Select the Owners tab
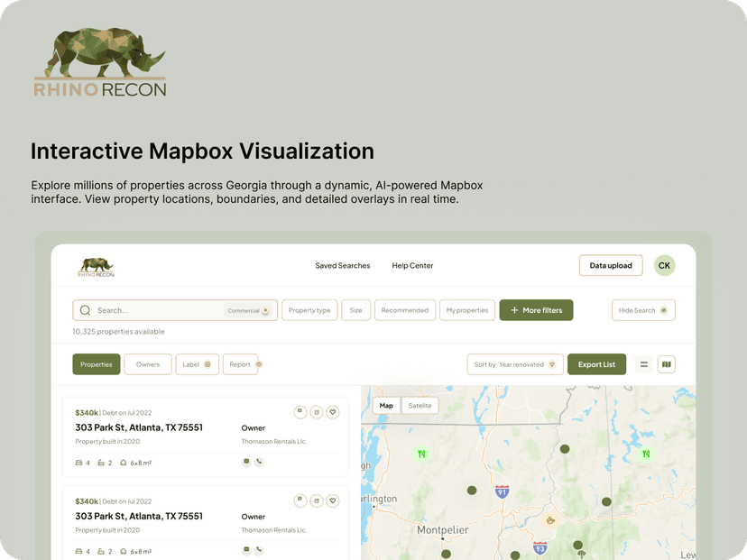The width and height of the screenshot is (747, 560). tap(147, 363)
